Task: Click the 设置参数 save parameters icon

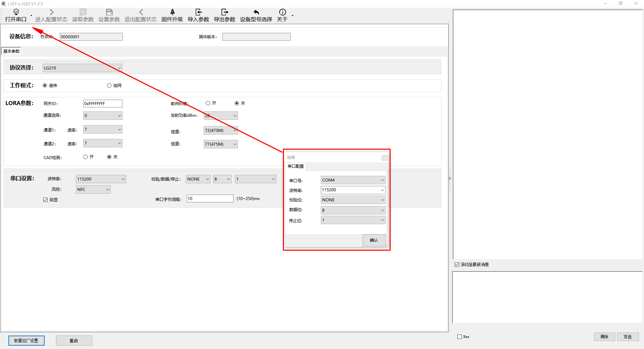Action: 109,12
